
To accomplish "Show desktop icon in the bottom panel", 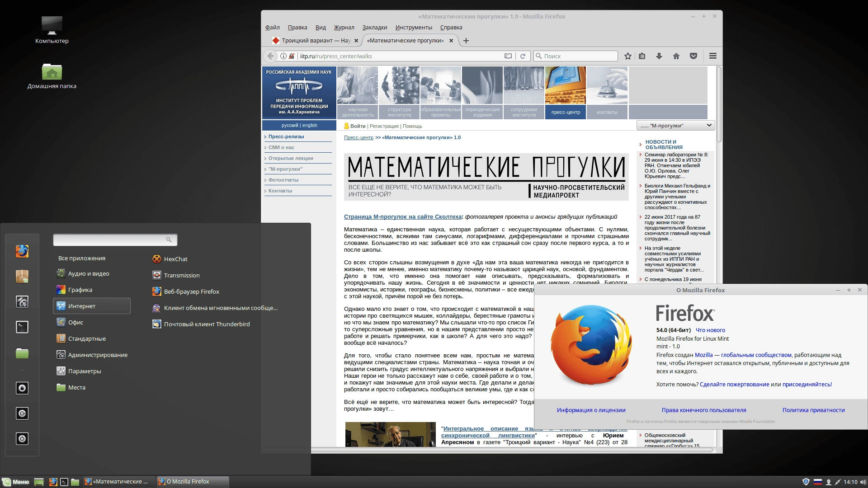I will coord(39,482).
